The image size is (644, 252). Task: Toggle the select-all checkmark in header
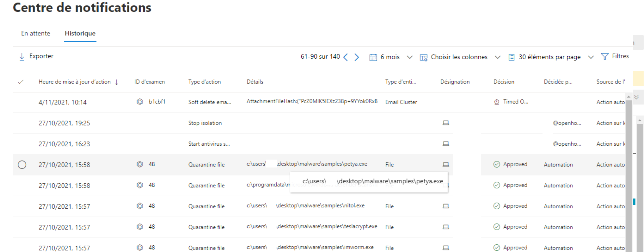coord(21,82)
